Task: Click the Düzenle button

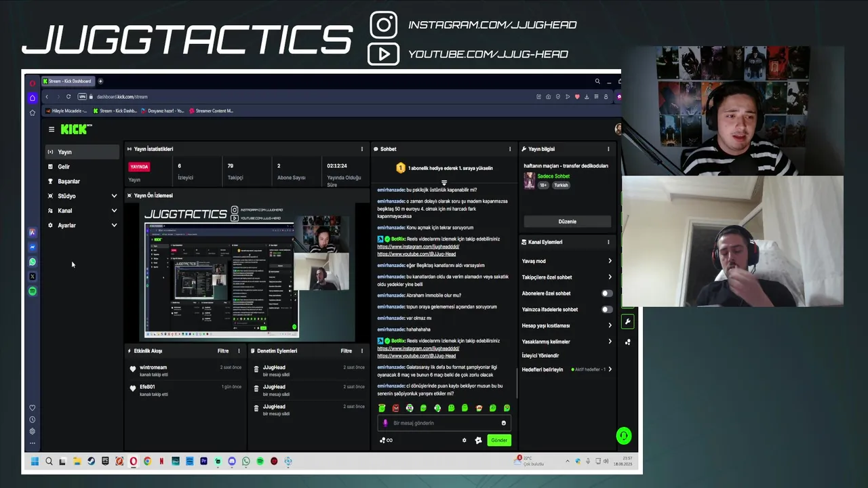Action: coord(568,222)
